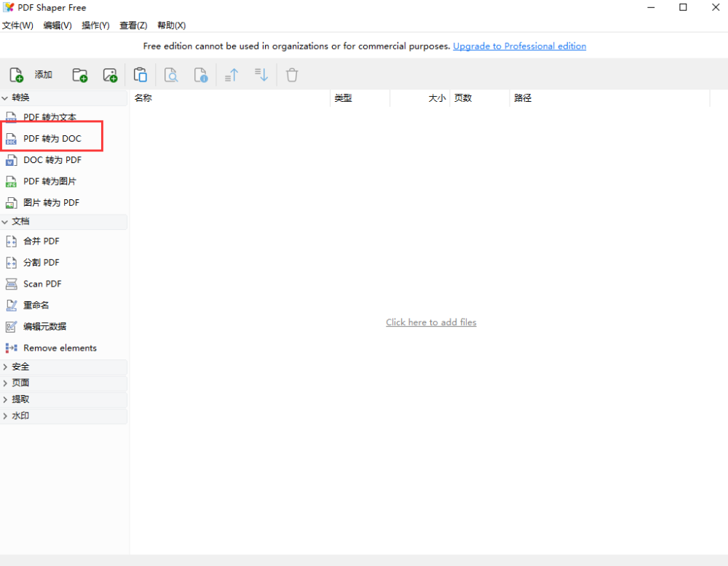Click the 合并 PDF icon
This screenshot has width=728, height=566.
tap(11, 242)
